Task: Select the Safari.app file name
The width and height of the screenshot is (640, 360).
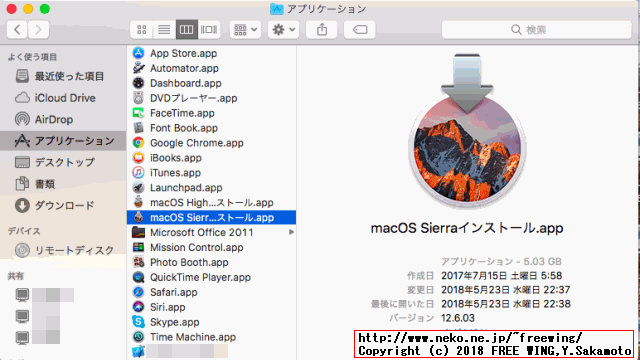Action: [x=173, y=292]
